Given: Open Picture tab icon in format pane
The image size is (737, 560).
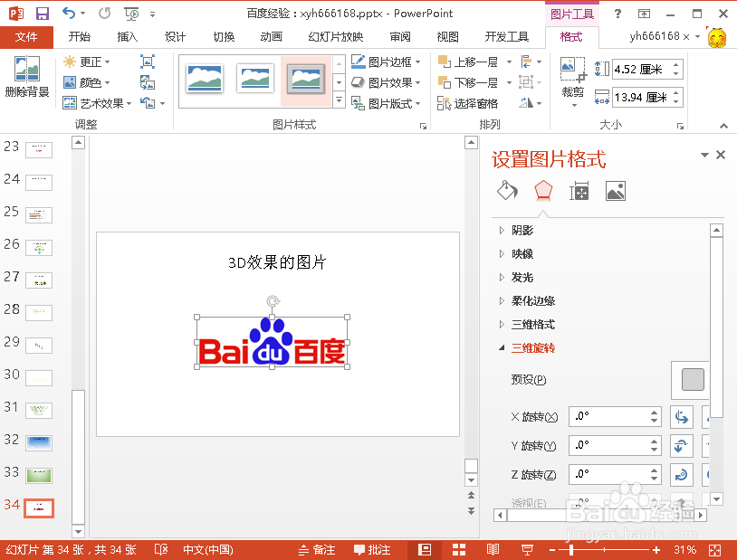Looking at the screenshot, I should click(x=616, y=191).
